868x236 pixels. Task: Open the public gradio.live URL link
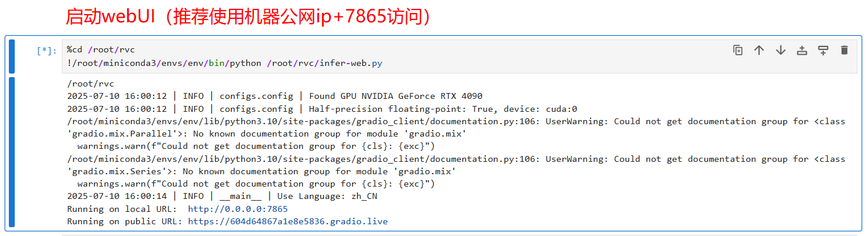point(288,221)
